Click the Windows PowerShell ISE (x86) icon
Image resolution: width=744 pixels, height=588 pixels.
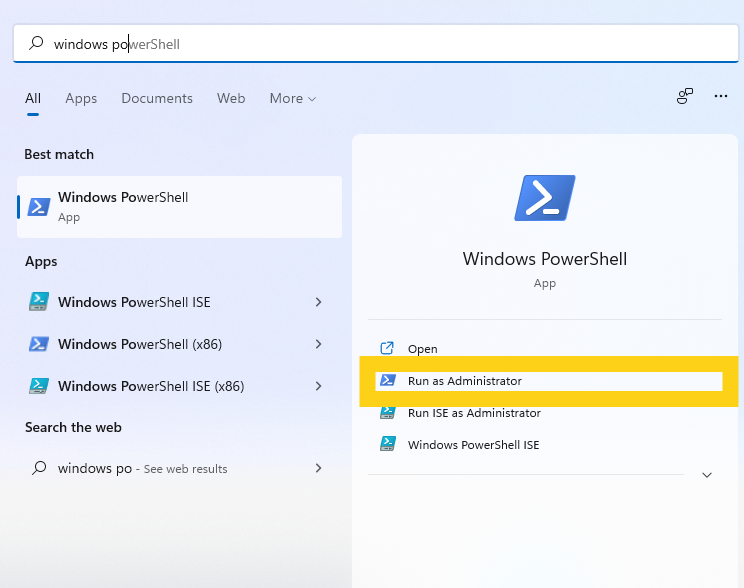(x=39, y=386)
